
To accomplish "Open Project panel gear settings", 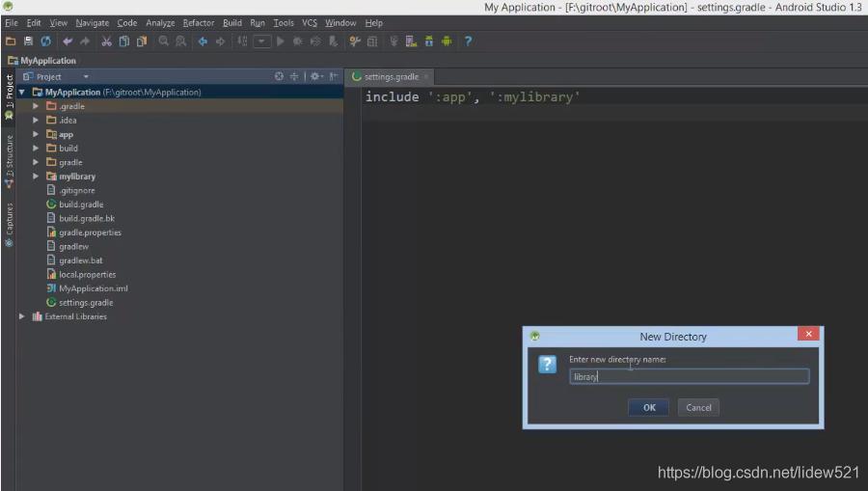I will click(316, 76).
